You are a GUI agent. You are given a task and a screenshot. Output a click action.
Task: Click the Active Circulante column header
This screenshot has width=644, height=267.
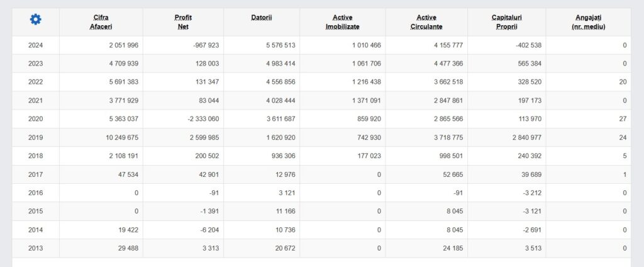click(426, 22)
